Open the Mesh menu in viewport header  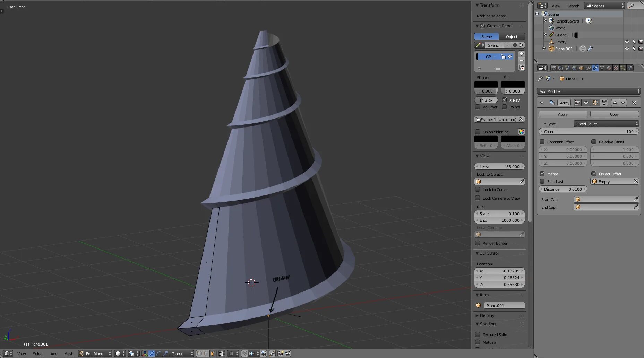pos(69,354)
